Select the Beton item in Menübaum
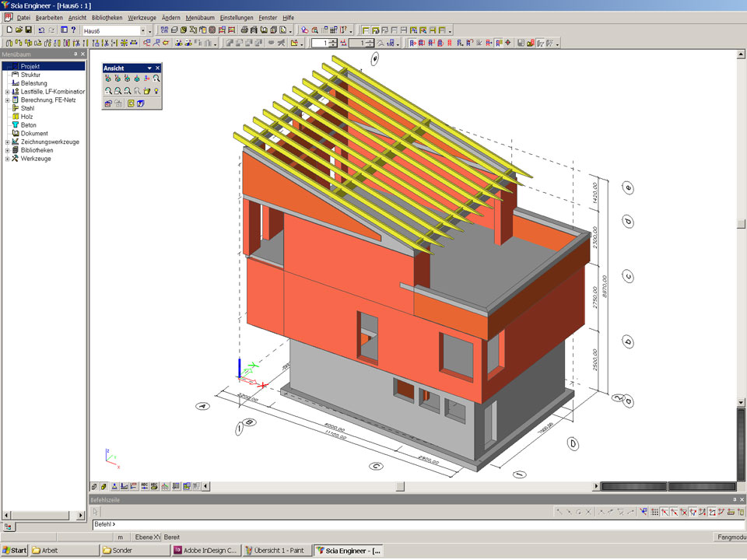This screenshot has width=747, height=560. pyautogui.click(x=28, y=125)
